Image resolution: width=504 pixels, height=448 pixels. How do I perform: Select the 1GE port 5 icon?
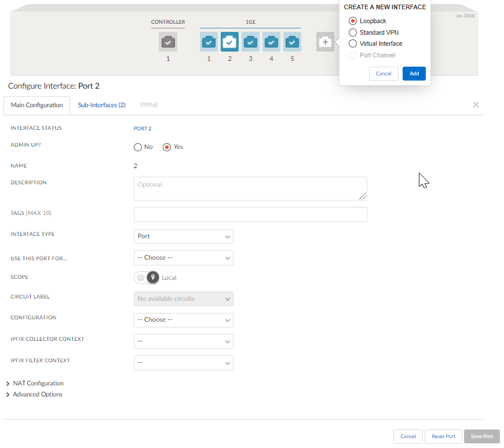(x=292, y=42)
